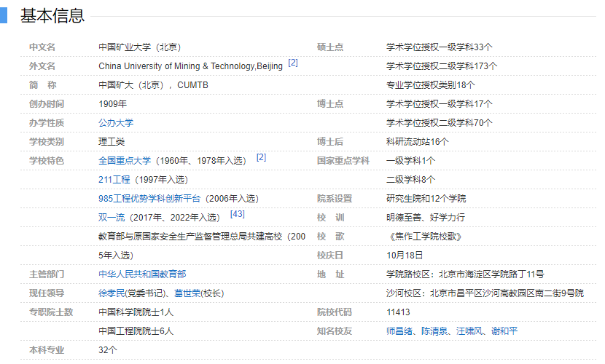Click the 《焦作工学院校歌》 school song text
The image size is (605, 364).
(x=424, y=236)
